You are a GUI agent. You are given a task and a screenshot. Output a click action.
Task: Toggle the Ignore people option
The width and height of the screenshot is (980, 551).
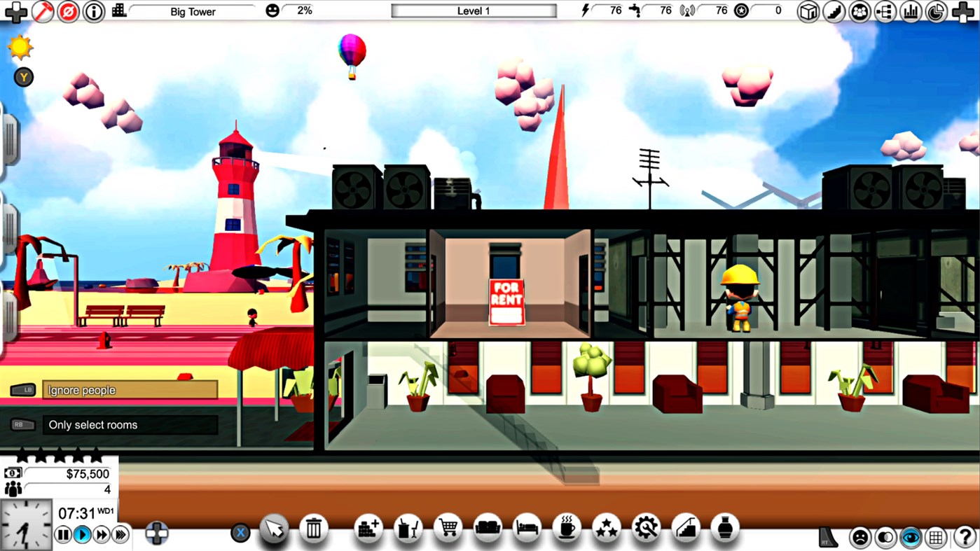130,390
